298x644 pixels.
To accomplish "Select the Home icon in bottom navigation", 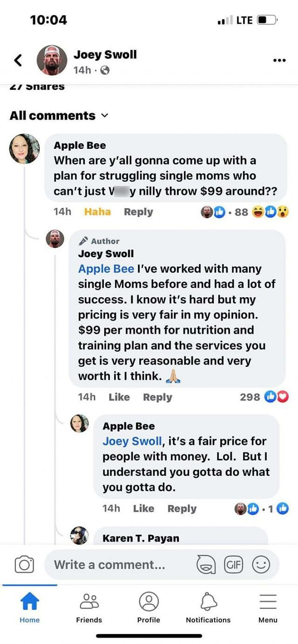I will point(29,601).
